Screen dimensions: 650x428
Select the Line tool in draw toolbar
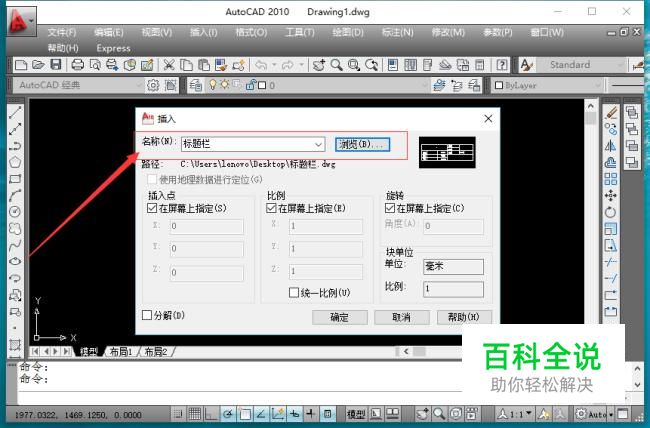15,112
